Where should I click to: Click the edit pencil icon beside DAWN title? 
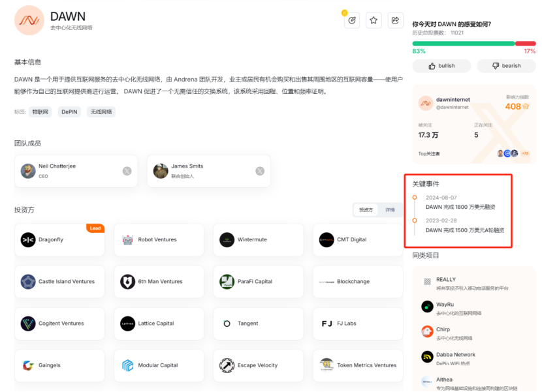point(352,21)
